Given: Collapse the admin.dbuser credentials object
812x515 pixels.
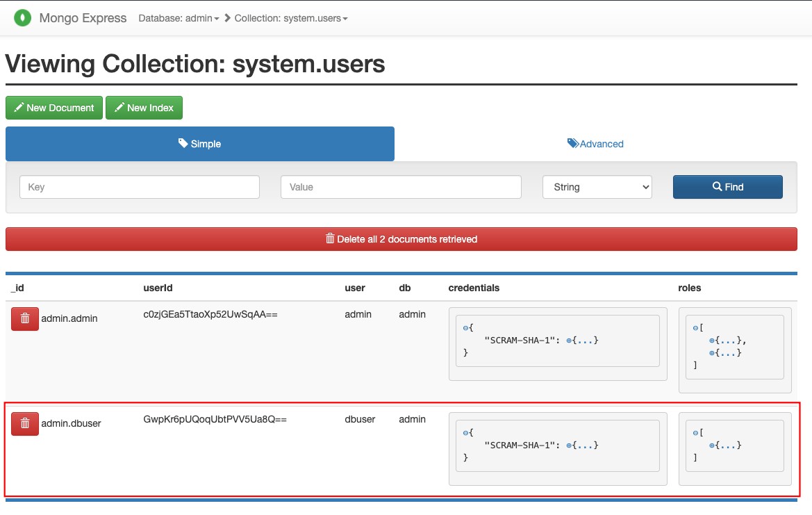Looking at the screenshot, I should (x=465, y=432).
